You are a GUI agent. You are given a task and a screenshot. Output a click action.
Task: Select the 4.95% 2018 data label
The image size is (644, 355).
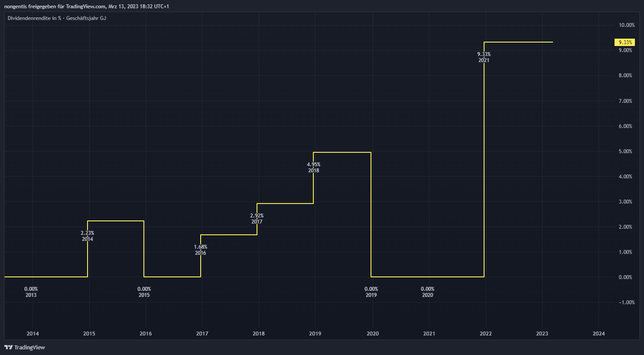313,168
